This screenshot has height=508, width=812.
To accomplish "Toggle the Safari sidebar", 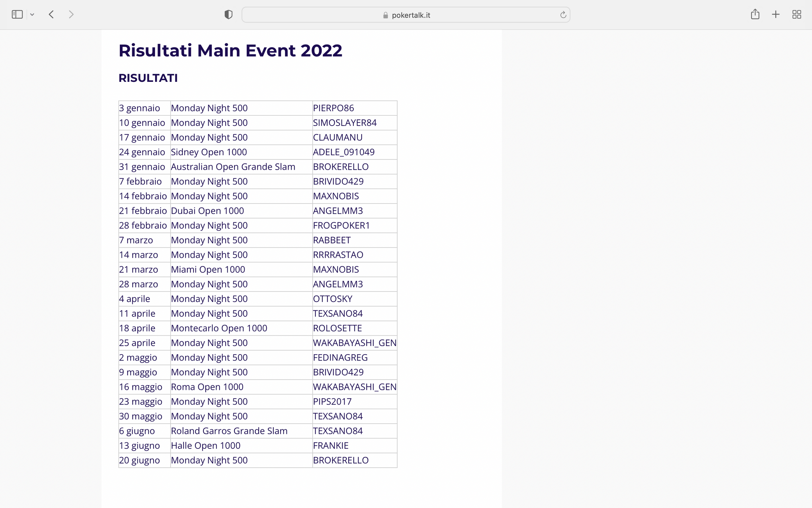I will 17,14.
